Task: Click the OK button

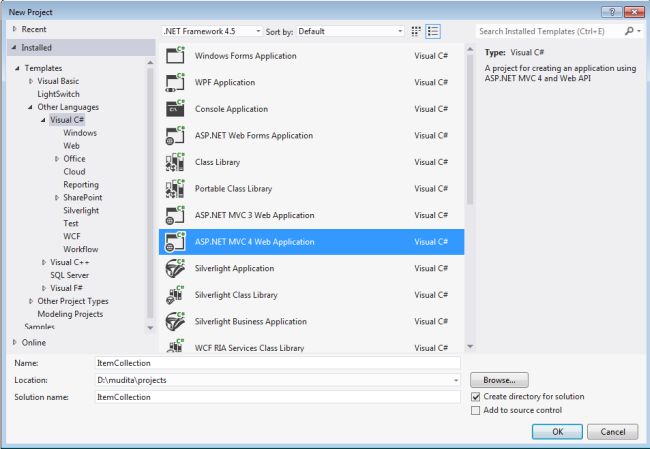Action: click(x=557, y=432)
